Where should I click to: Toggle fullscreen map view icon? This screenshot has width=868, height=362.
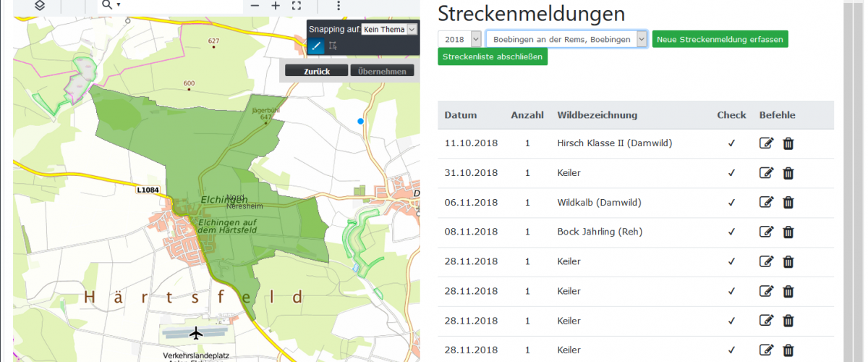click(x=297, y=5)
